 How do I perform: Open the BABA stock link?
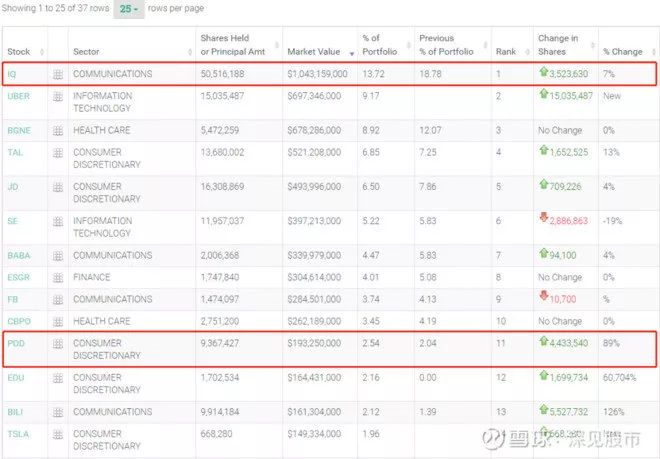click(x=19, y=256)
